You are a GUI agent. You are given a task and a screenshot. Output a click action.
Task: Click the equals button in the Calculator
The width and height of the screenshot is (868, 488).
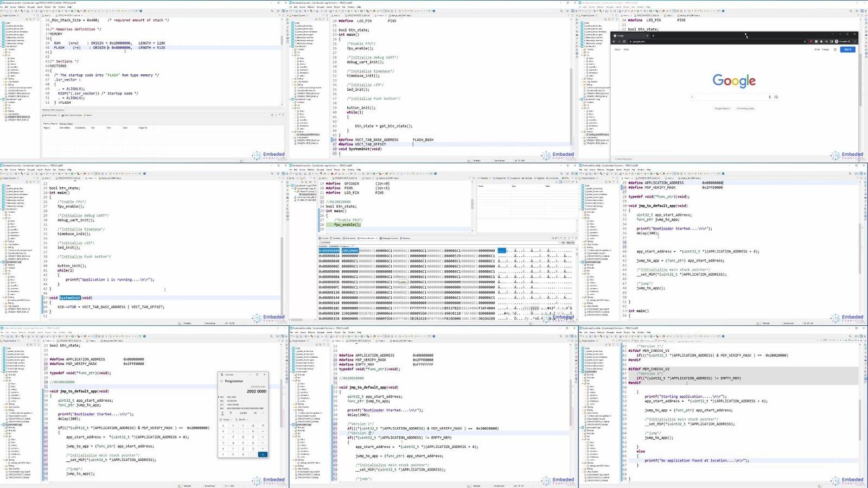coord(263,454)
